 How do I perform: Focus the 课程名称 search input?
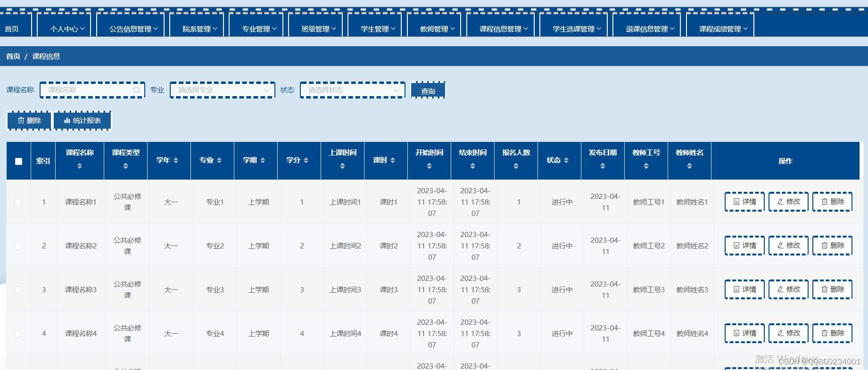92,90
